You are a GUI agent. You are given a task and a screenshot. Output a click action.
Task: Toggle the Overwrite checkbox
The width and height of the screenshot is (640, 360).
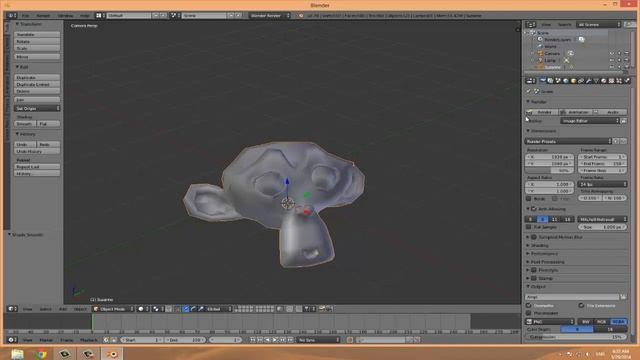click(529, 306)
